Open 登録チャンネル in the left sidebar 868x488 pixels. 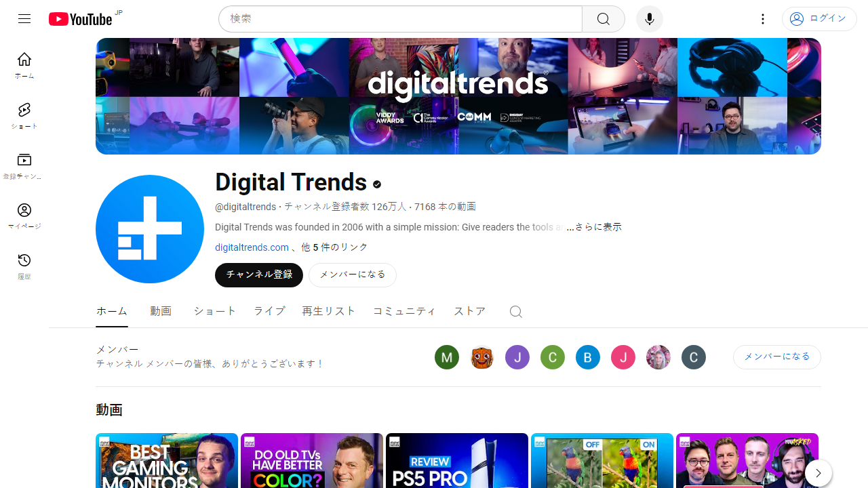pyautogui.click(x=24, y=166)
